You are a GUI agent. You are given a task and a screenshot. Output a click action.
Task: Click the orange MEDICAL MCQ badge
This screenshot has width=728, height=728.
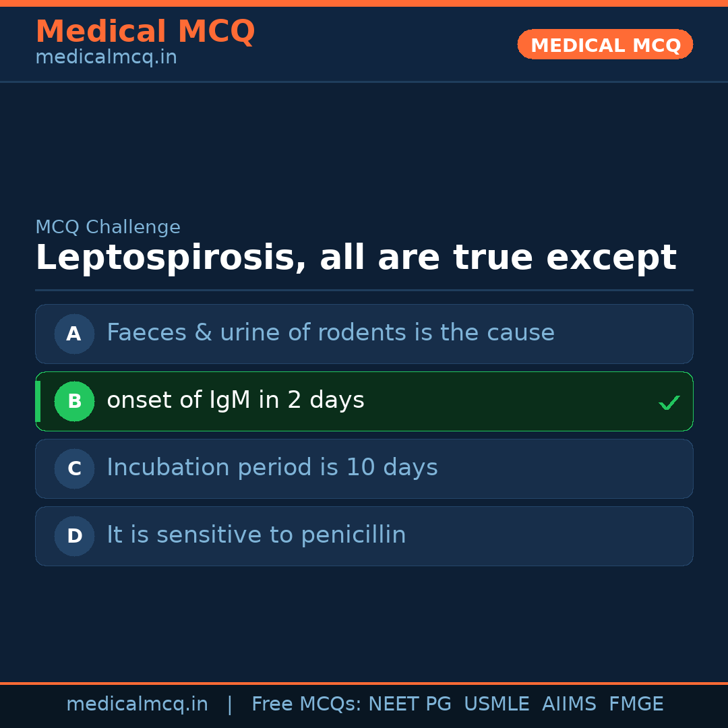(605, 45)
